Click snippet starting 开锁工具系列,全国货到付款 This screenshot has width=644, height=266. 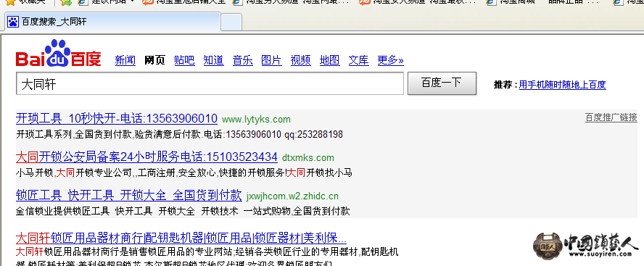[179, 135]
